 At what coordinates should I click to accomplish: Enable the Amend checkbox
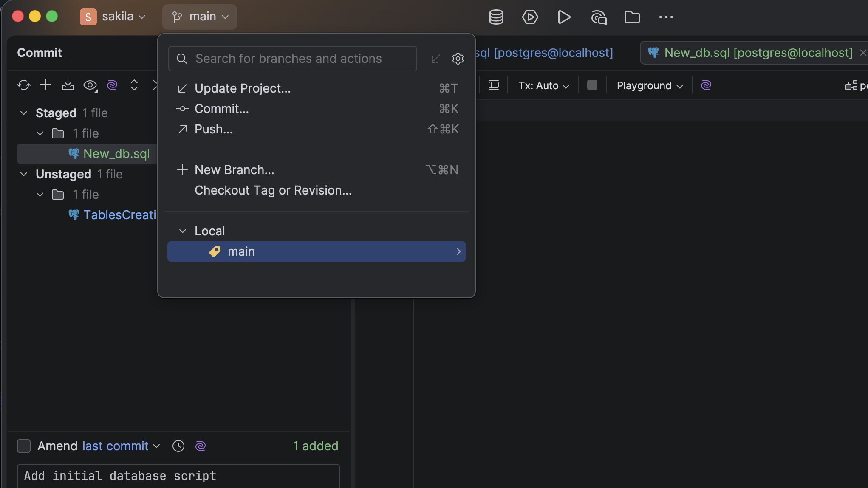pyautogui.click(x=24, y=446)
